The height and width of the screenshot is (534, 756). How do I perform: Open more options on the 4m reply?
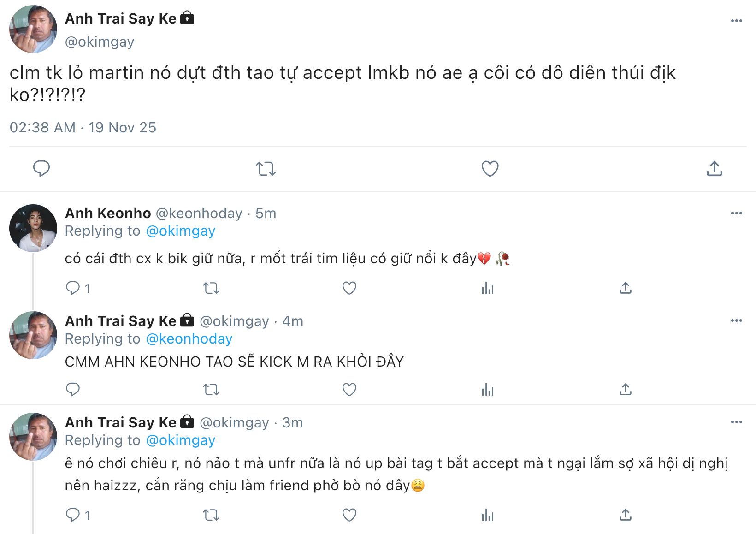coord(736,320)
